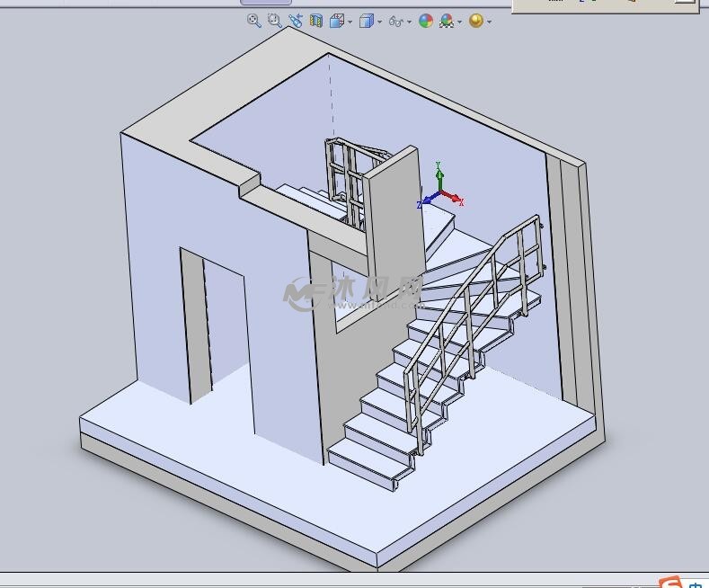Screen dimensions: 709x588
Task: Select the Zoom to Area tool
Action: [x=274, y=21]
